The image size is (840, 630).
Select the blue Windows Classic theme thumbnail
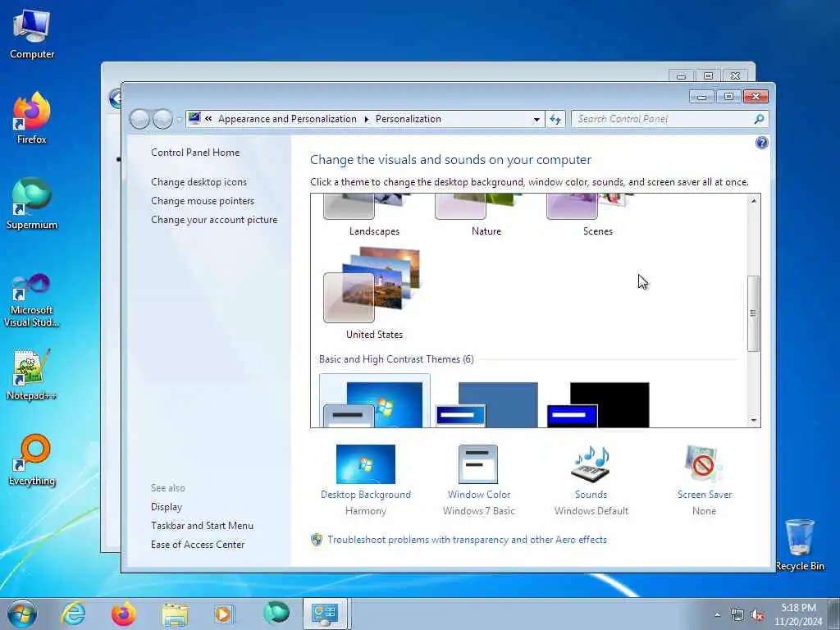[486, 404]
